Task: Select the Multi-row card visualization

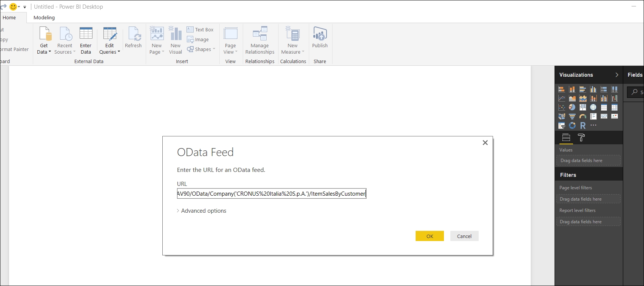Action: [593, 116]
